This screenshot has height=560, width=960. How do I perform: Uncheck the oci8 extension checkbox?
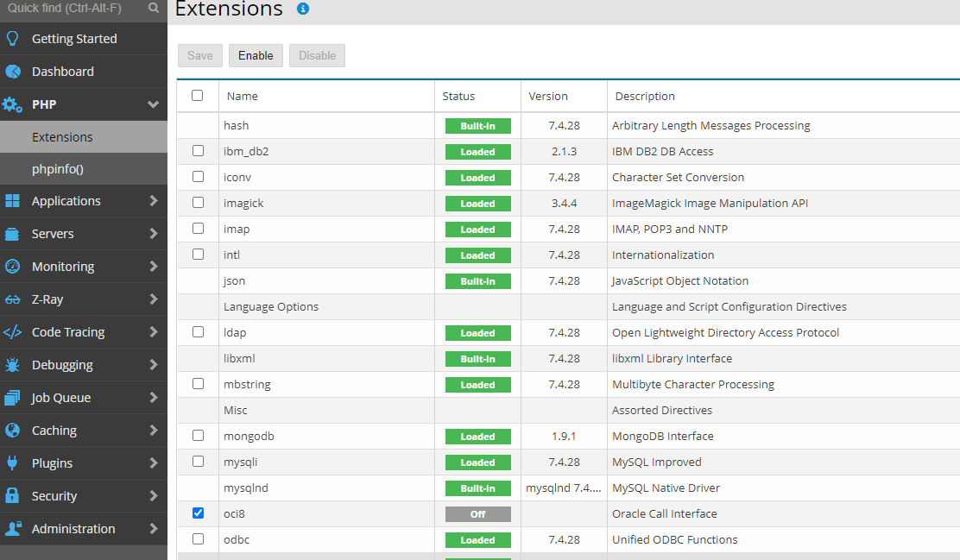click(198, 513)
